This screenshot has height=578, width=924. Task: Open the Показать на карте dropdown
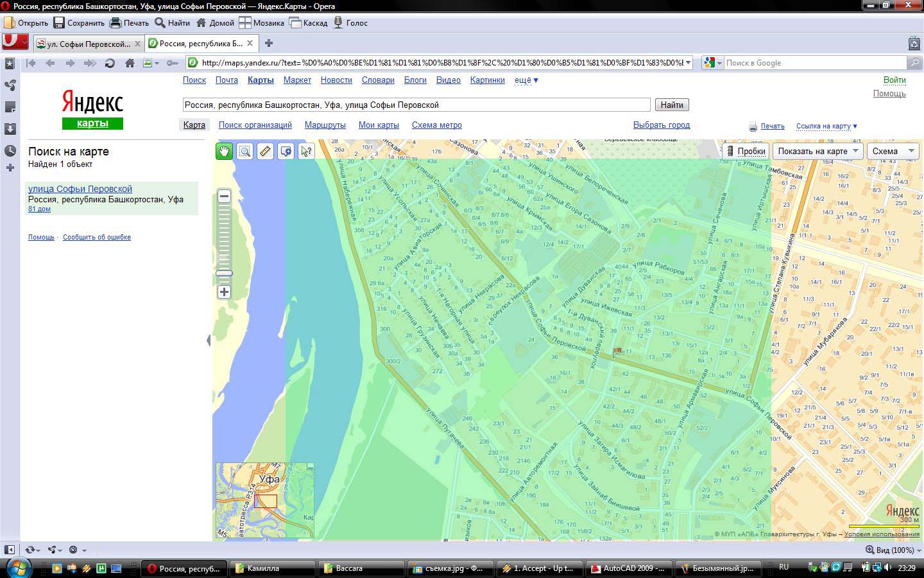[817, 152]
